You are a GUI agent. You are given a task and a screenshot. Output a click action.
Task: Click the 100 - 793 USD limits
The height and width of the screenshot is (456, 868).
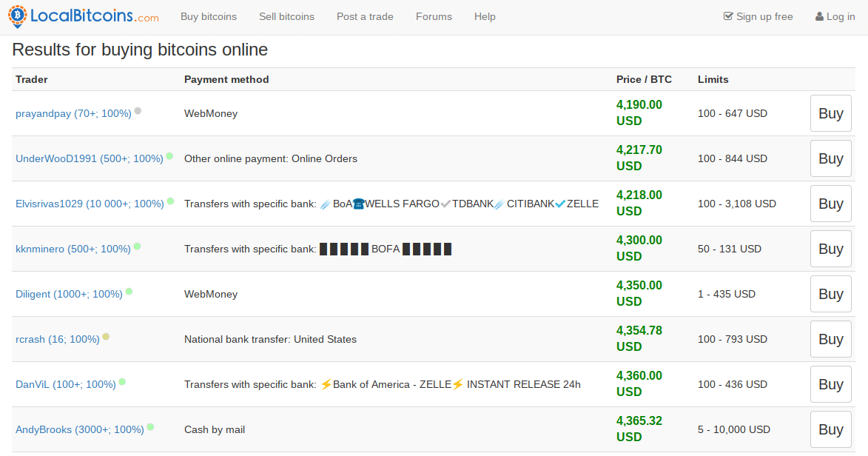coord(733,340)
